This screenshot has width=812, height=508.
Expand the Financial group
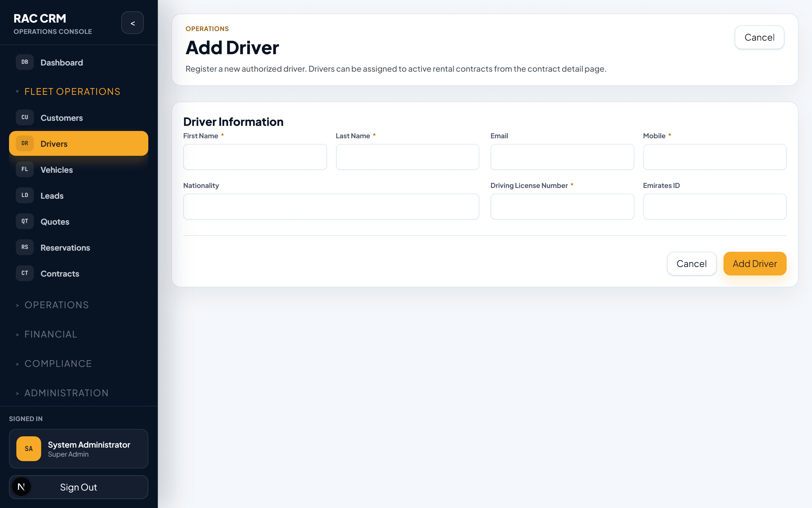point(46,334)
